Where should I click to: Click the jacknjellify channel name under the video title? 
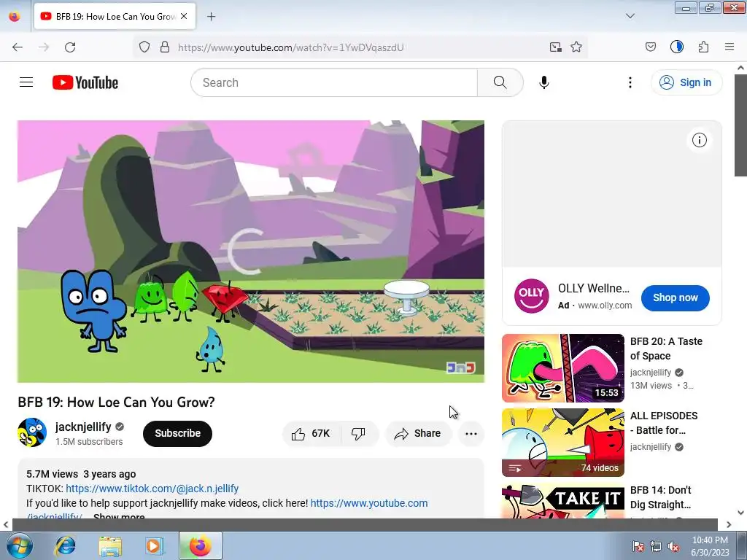click(x=83, y=427)
